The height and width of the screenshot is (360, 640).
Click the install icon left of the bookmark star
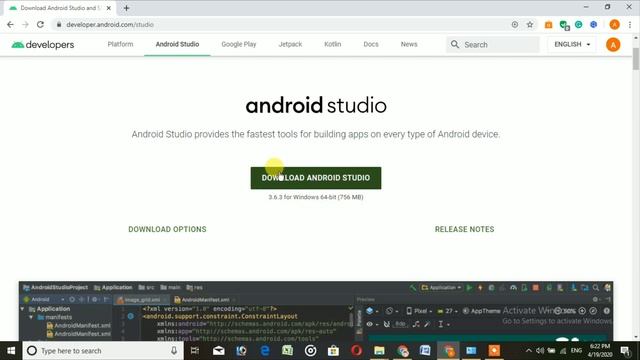point(515,24)
